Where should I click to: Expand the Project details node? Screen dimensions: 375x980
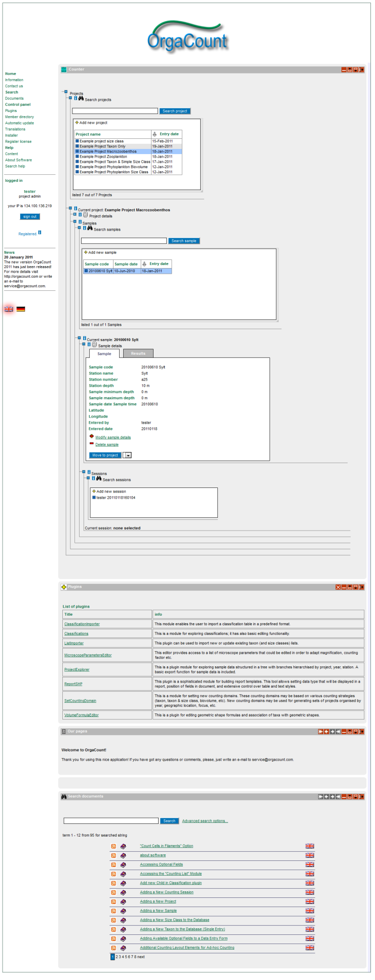75,214
